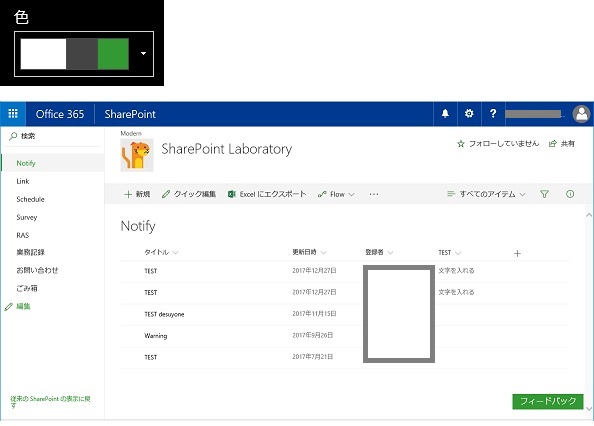Click the search magnifier icon
594x426 pixels.
(13, 136)
